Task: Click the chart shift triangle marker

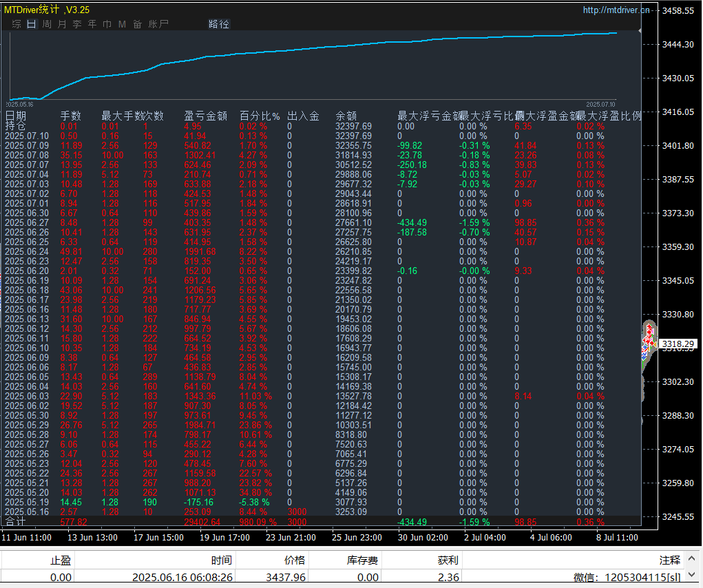Action: pos(640,30)
